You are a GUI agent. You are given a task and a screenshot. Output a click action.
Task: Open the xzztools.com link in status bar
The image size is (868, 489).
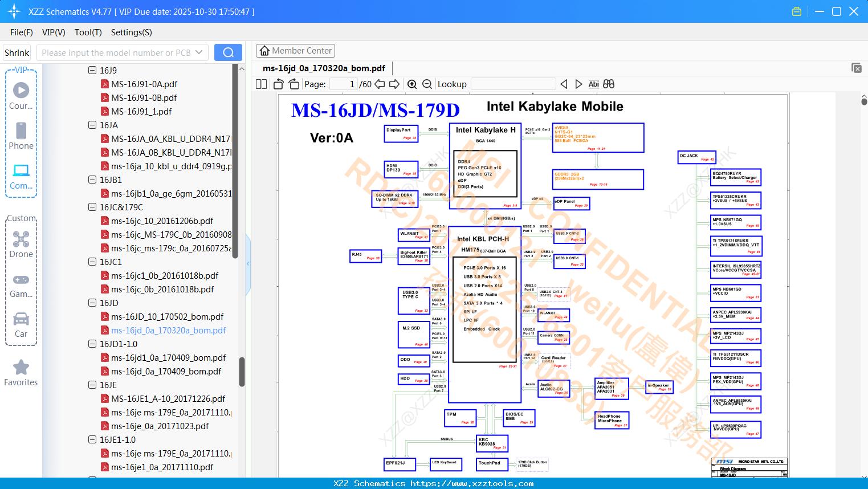(472, 483)
